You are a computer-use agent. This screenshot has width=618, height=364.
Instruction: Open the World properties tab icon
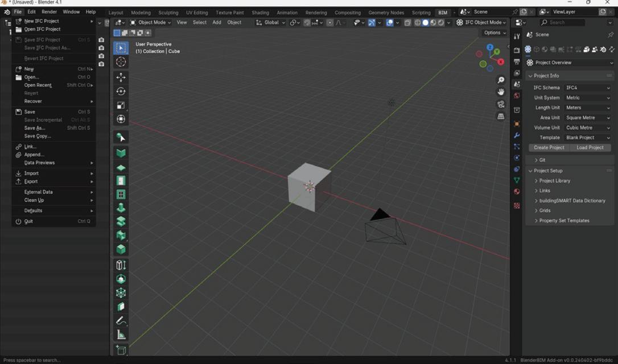click(x=517, y=96)
